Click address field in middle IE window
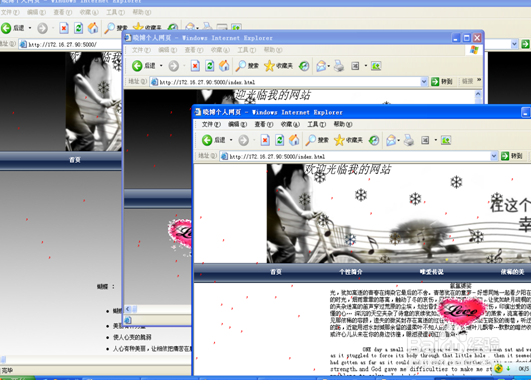531x380 pixels. point(288,82)
